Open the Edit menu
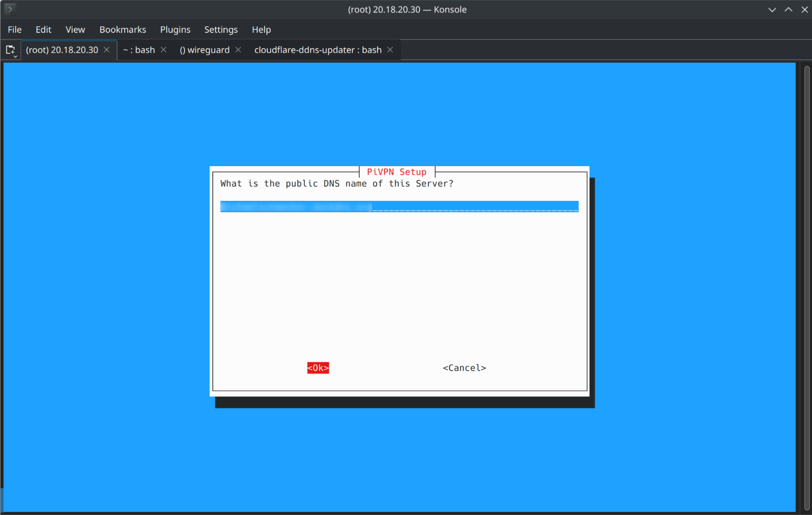 pos(43,30)
